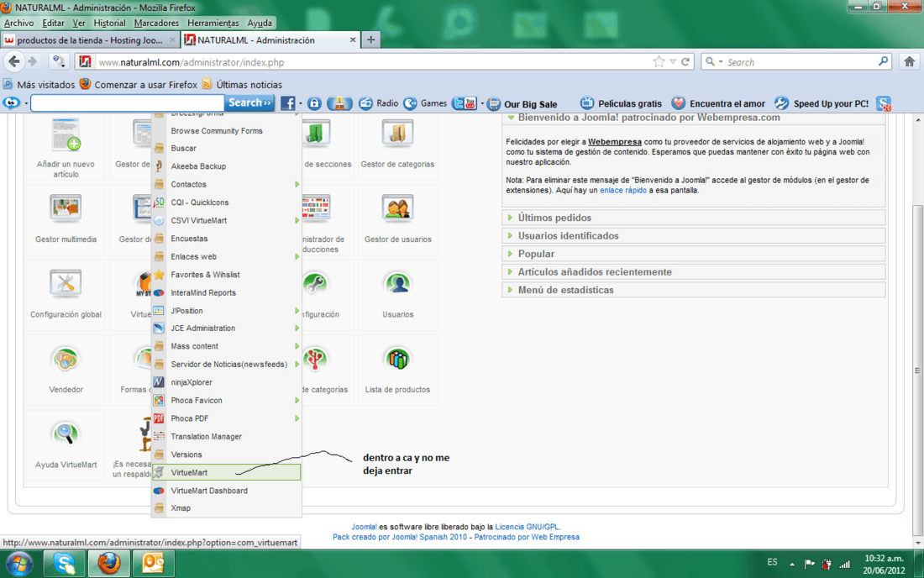Click the toolbar Search button
Image resolution: width=924 pixels, height=578 pixels.
pos(249,102)
